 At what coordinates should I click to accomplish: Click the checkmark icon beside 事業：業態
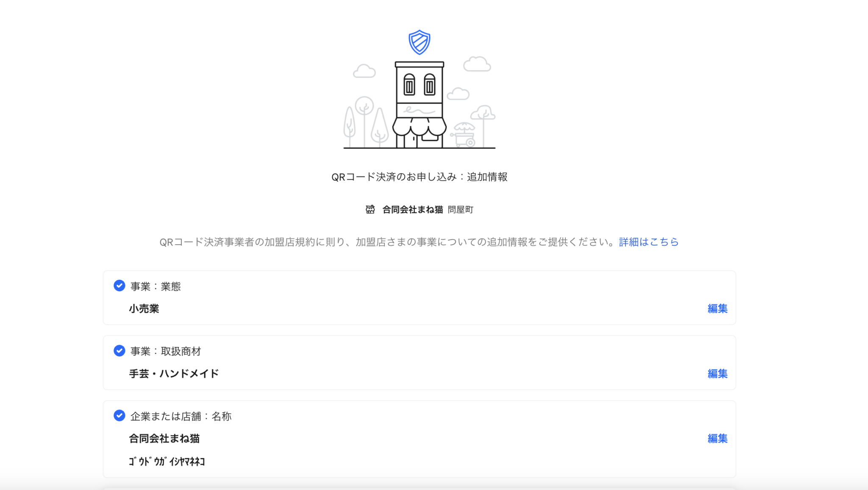pyautogui.click(x=119, y=286)
